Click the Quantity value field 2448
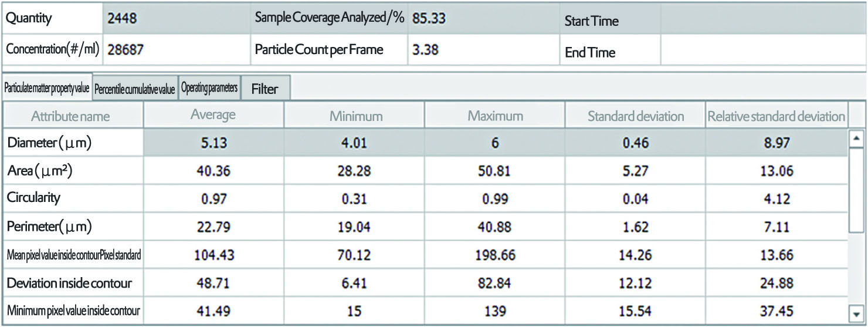The height and width of the screenshot is (327, 868). (x=175, y=19)
